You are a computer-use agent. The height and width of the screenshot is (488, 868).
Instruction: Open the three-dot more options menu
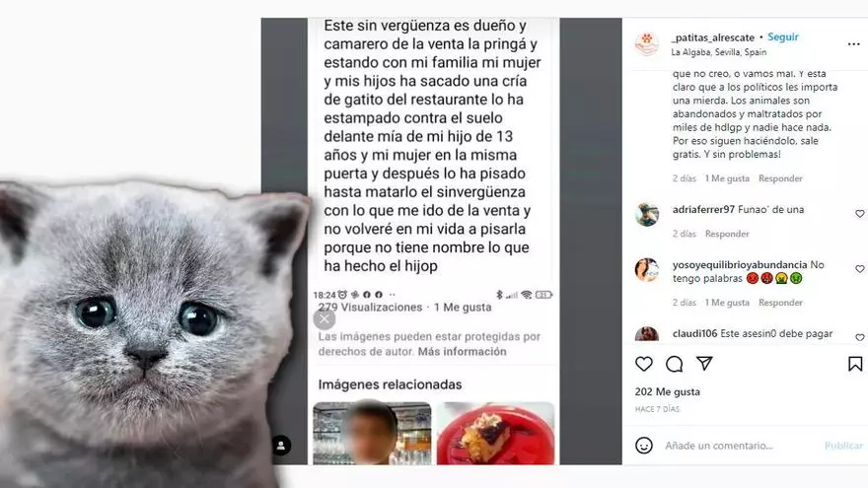pyautogui.click(x=853, y=44)
